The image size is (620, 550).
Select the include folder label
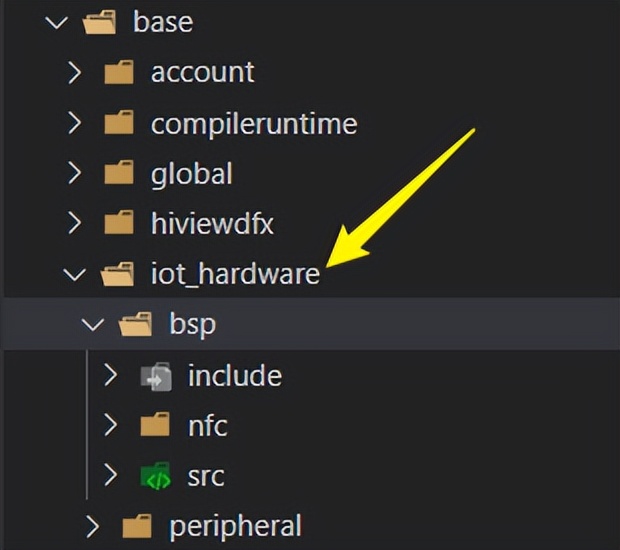click(x=234, y=375)
